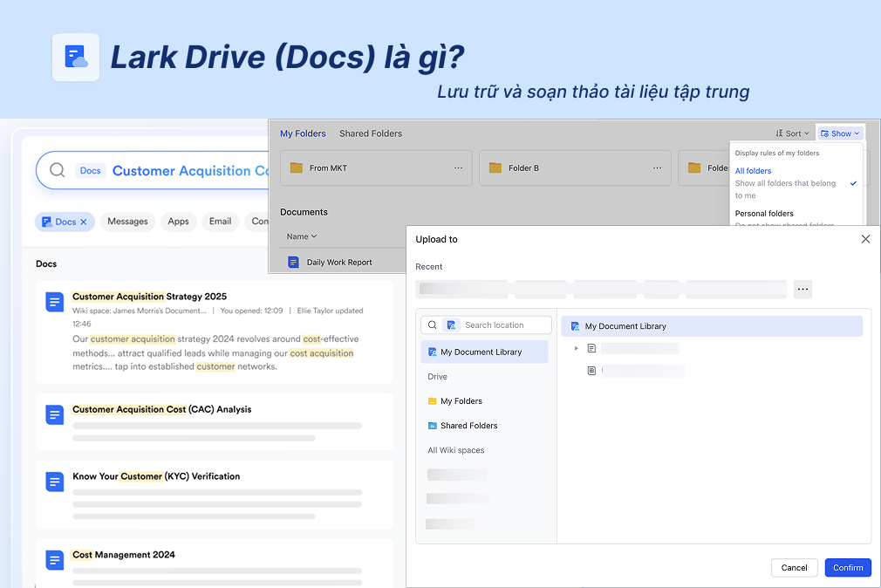
Task: Click the Daily Work Report document icon
Action: pos(293,261)
